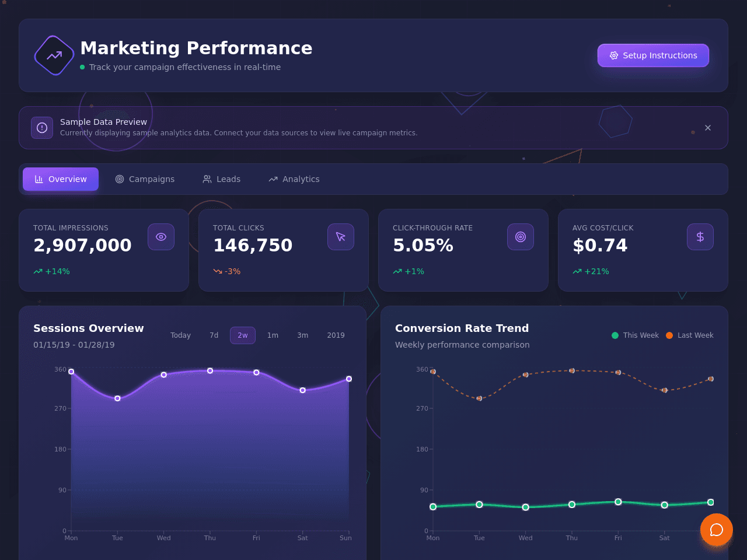Click Weekly performance comparison subtitle

462,345
